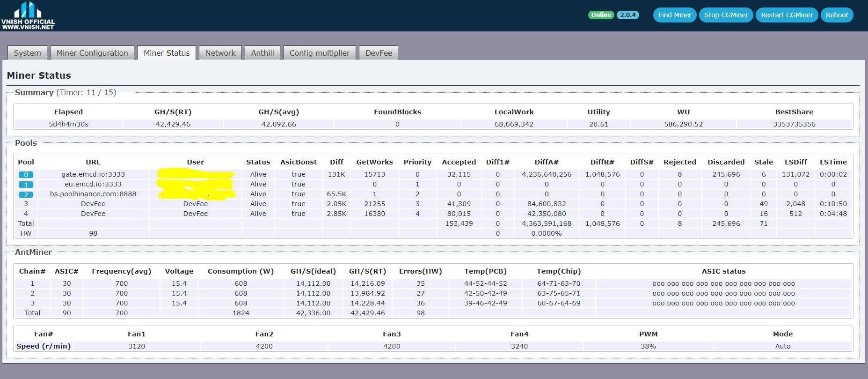Click DiffA# value 4,236,640,256
This screenshot has height=379, width=868.
point(547,174)
